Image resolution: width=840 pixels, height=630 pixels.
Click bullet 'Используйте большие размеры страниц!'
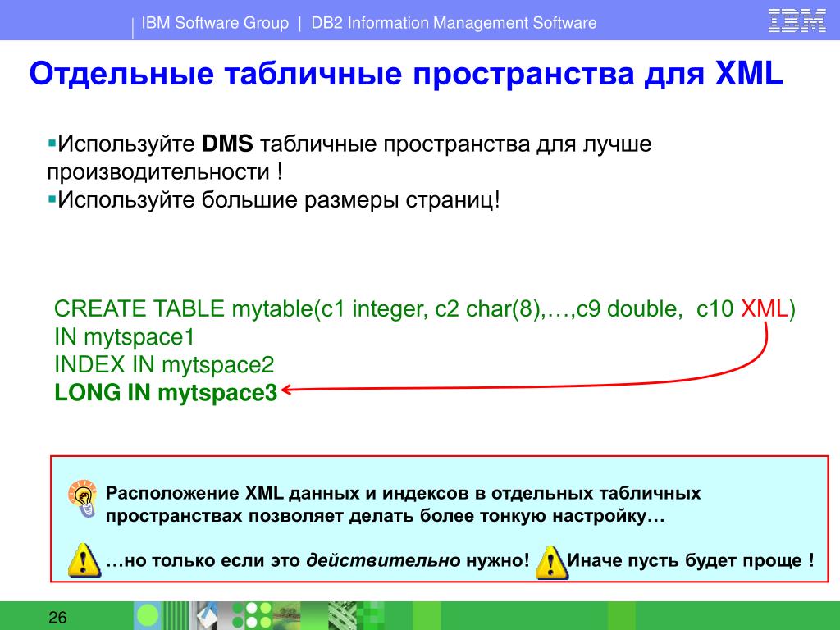[274, 200]
